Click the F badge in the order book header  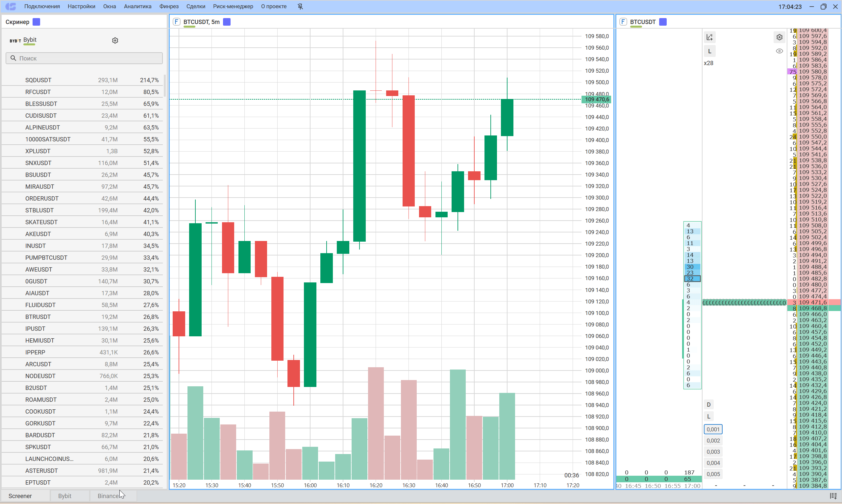click(x=623, y=22)
